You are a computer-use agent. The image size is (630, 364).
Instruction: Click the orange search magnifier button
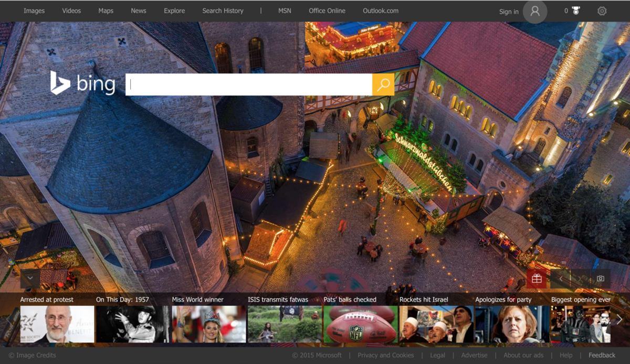(383, 84)
